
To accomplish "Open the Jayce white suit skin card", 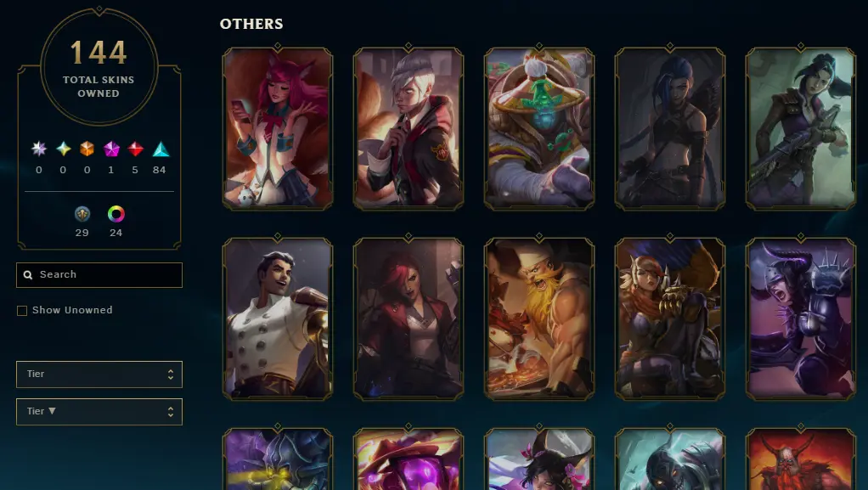I will click(278, 318).
